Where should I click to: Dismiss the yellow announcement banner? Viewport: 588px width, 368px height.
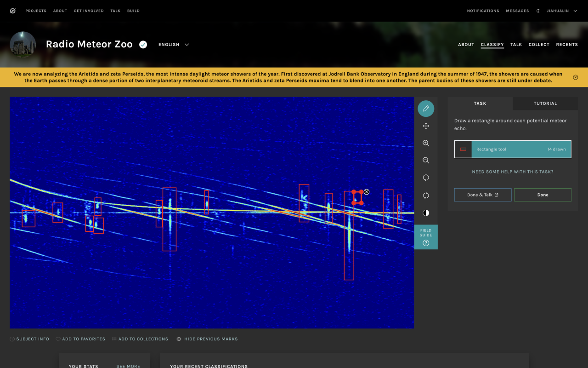click(x=576, y=77)
